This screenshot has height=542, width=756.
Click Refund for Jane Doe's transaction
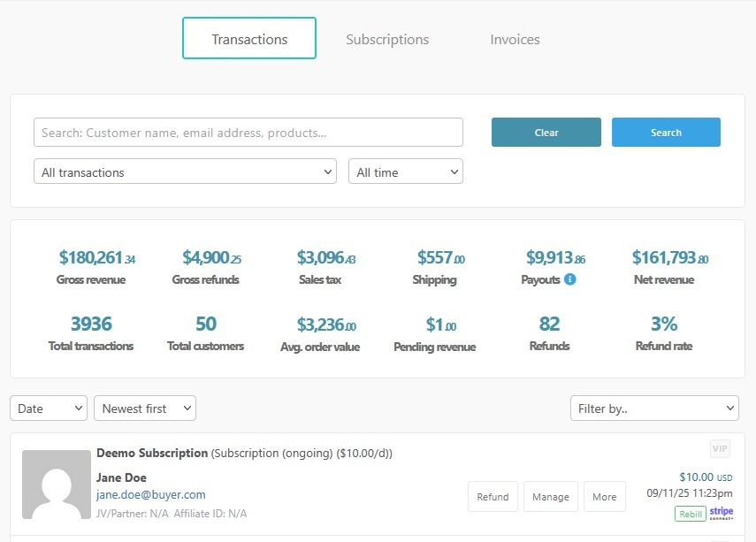pos(493,497)
